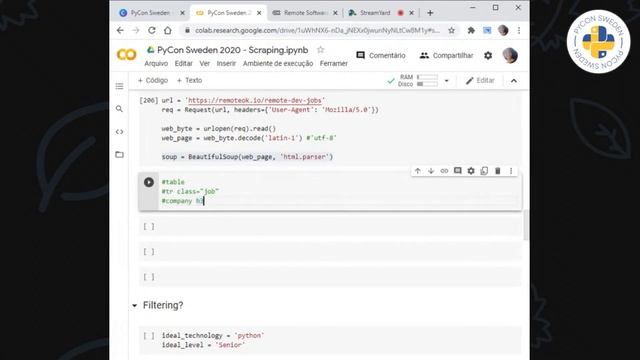Viewport: 640px width, 360px height.
Task: Open Inserir menu
Action: tap(227, 64)
